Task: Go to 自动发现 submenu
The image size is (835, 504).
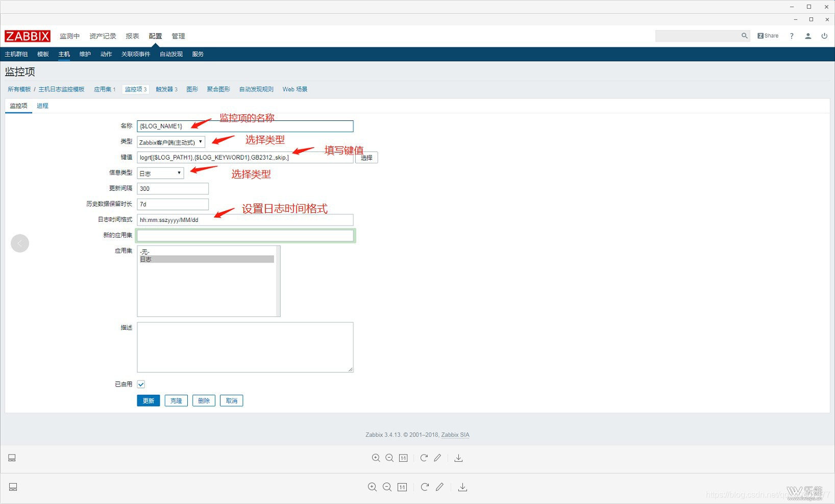Action: point(171,54)
